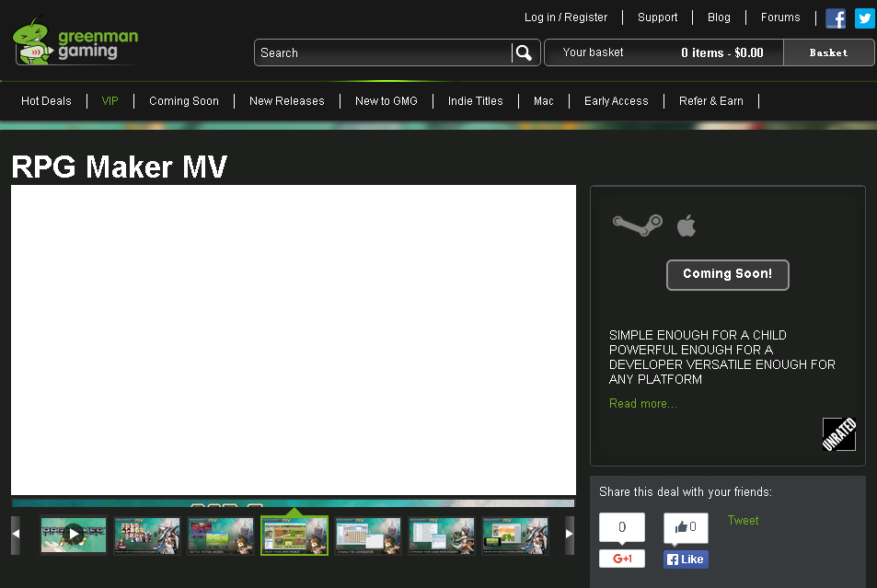The height and width of the screenshot is (588, 877).
Task: Click the Tweet link
Action: click(x=744, y=520)
